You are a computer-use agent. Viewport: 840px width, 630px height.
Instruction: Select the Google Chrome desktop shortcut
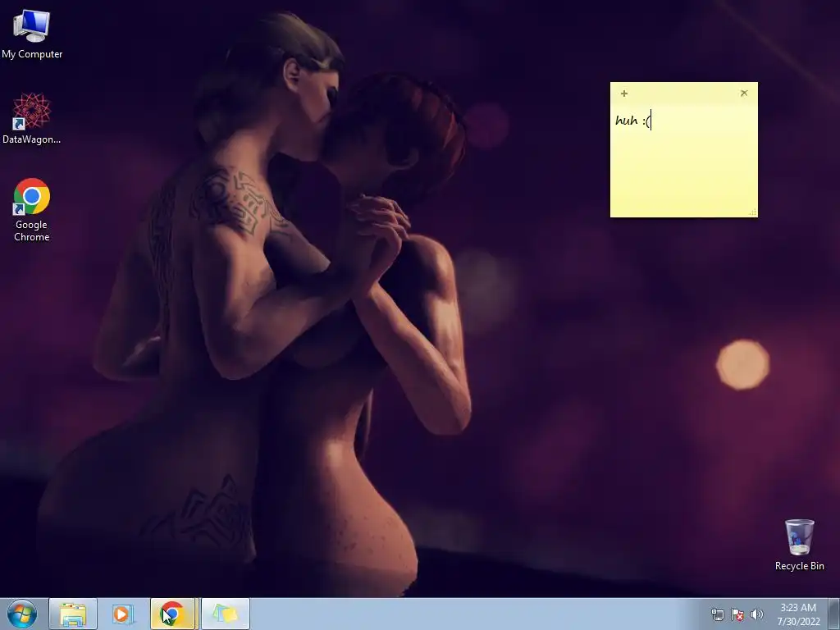point(32,209)
